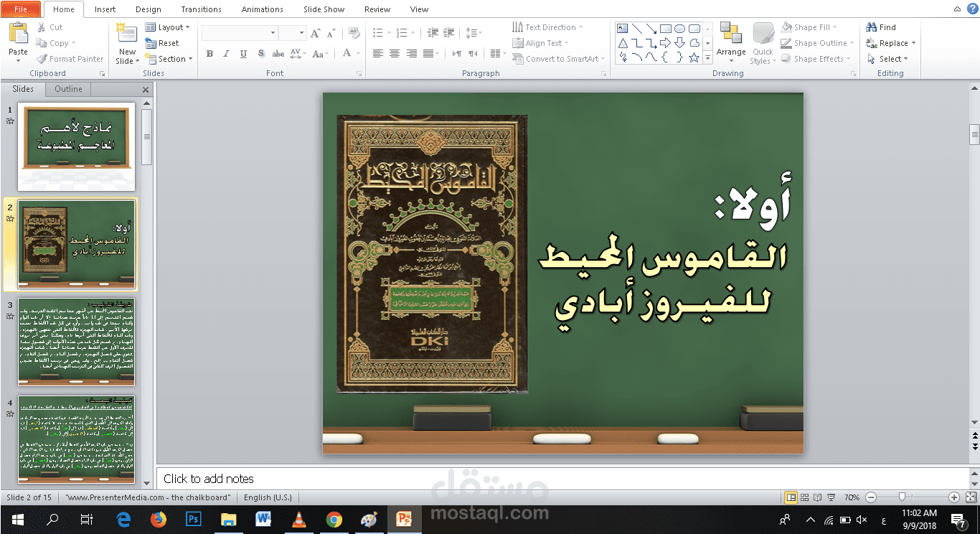Click to add notes field
The width and height of the screenshot is (980, 534).
(562, 479)
